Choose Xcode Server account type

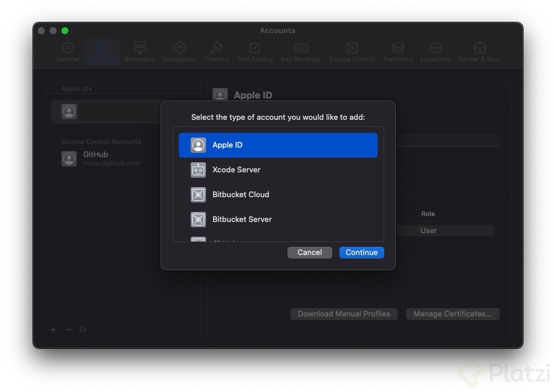278,170
